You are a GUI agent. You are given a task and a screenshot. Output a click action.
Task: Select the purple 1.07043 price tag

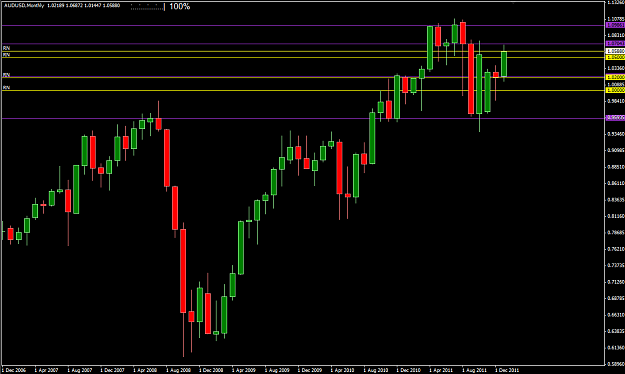point(615,43)
